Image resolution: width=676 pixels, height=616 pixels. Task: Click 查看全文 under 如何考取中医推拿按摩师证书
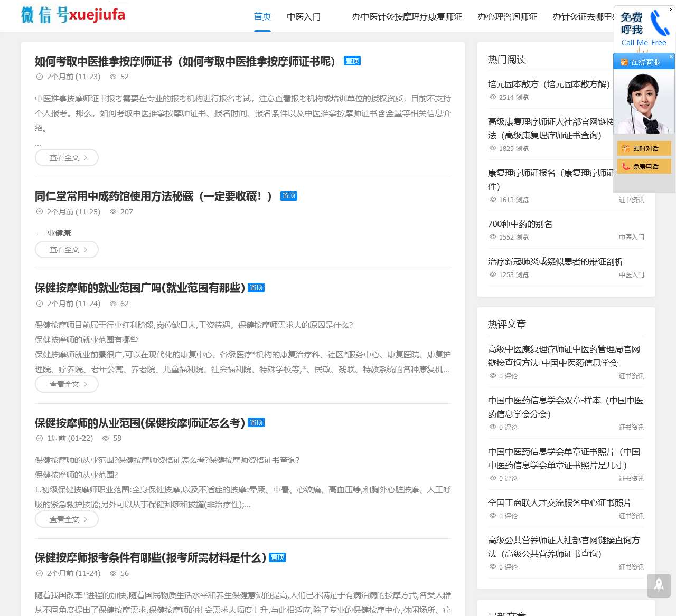[67, 158]
